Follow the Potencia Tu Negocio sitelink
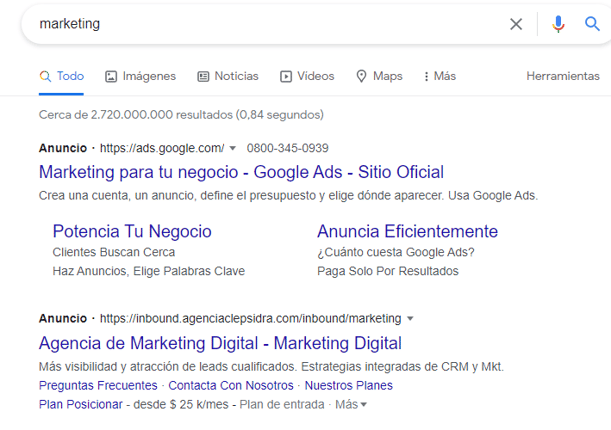 pos(132,231)
